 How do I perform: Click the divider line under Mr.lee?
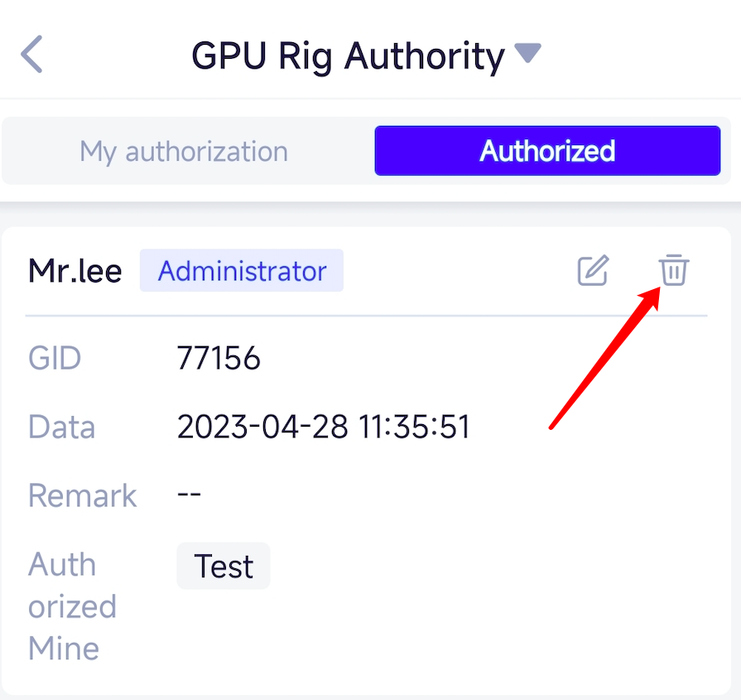point(366,316)
